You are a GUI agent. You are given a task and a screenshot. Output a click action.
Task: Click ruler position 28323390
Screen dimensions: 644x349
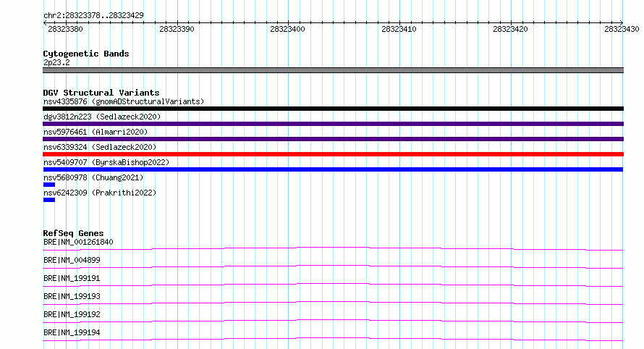(177, 29)
